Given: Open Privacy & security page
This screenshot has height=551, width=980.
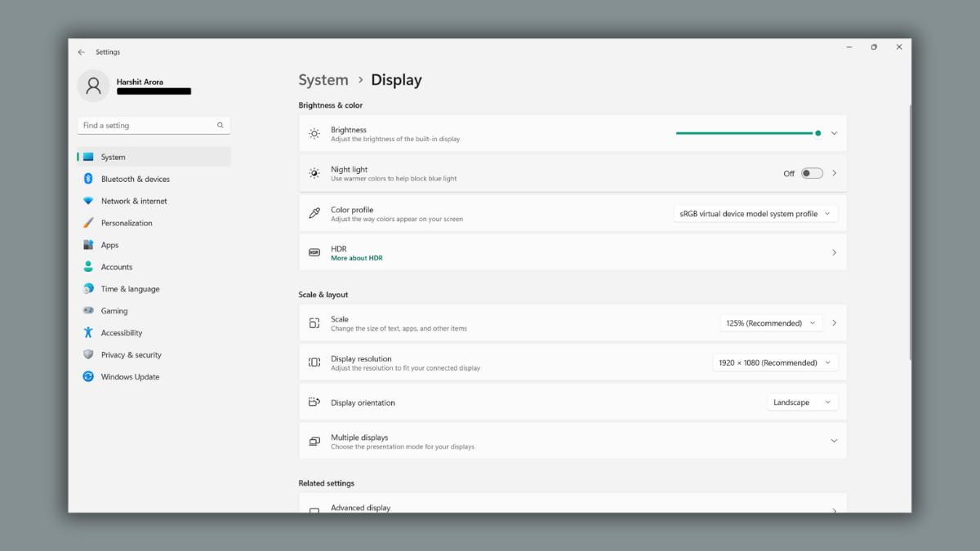Looking at the screenshot, I should coord(154,355).
